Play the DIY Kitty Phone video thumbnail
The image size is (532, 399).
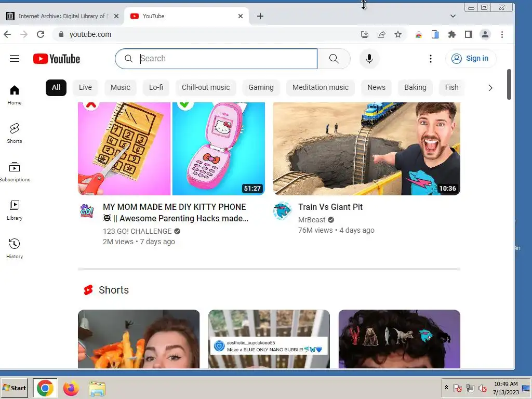pos(171,149)
